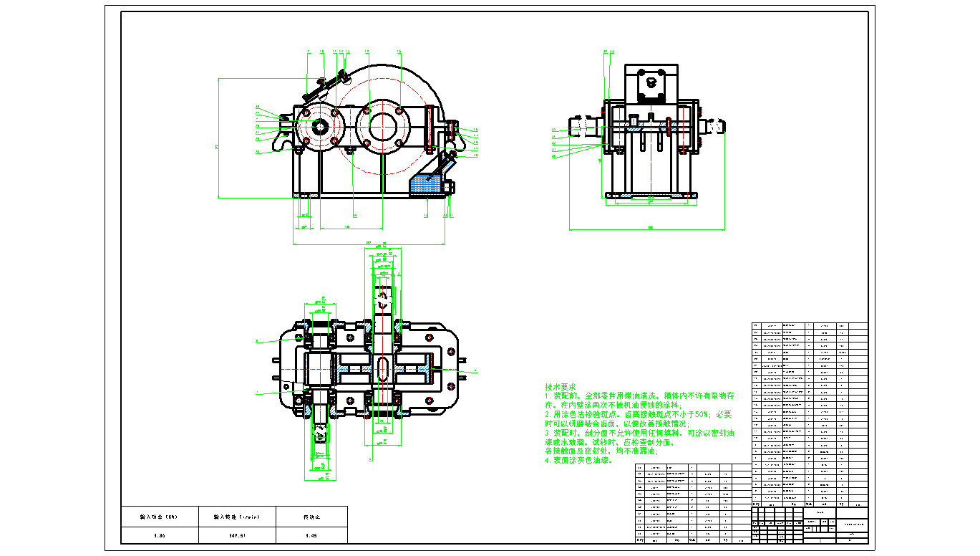Select the 3.45 transmission ratio value
Viewport: 980px width, 556px height.
coord(311,535)
